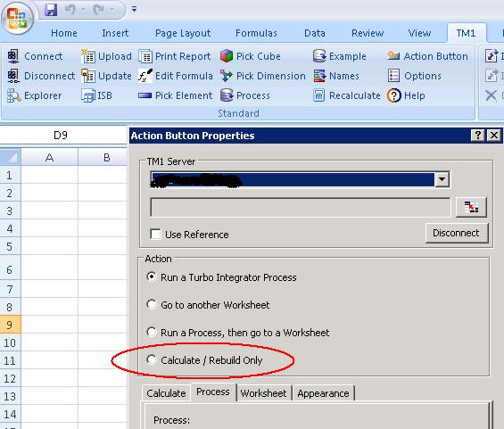
Task: Click the Save icon in quick access toolbar
Action: (x=51, y=10)
